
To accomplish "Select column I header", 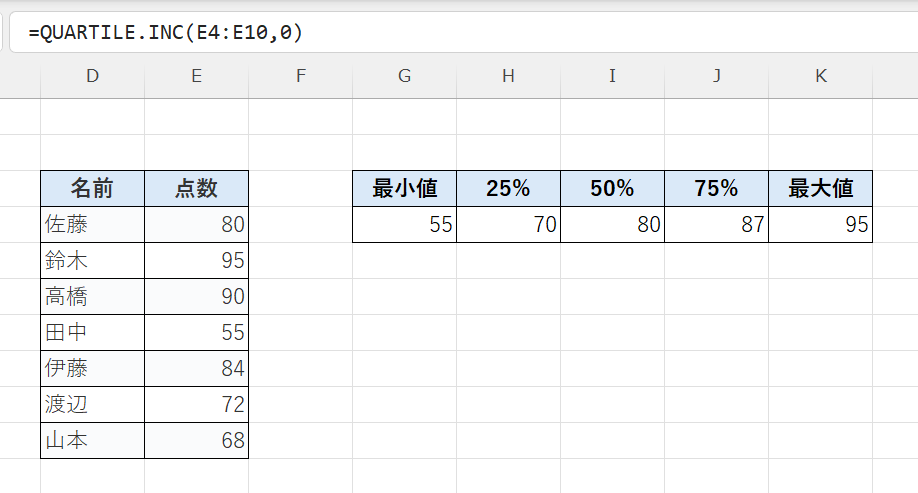I will coord(612,76).
